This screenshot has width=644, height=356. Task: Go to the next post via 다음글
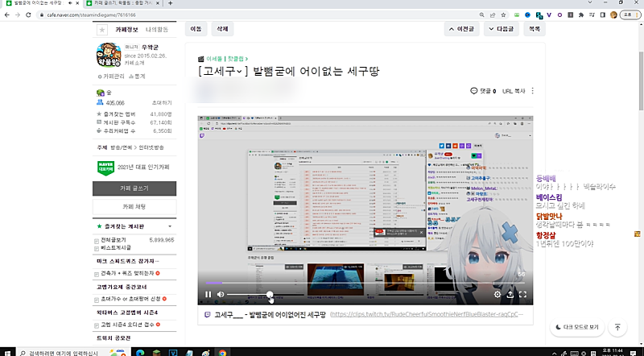(x=501, y=29)
